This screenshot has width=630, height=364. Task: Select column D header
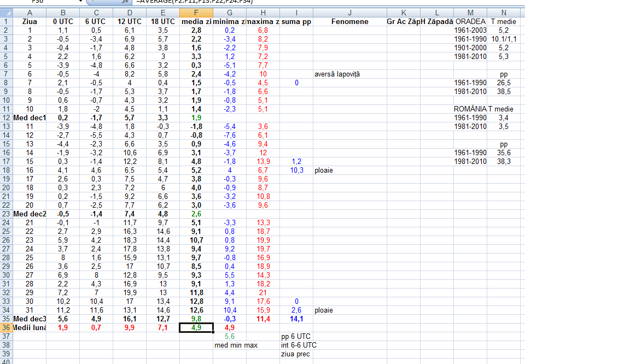click(130, 13)
